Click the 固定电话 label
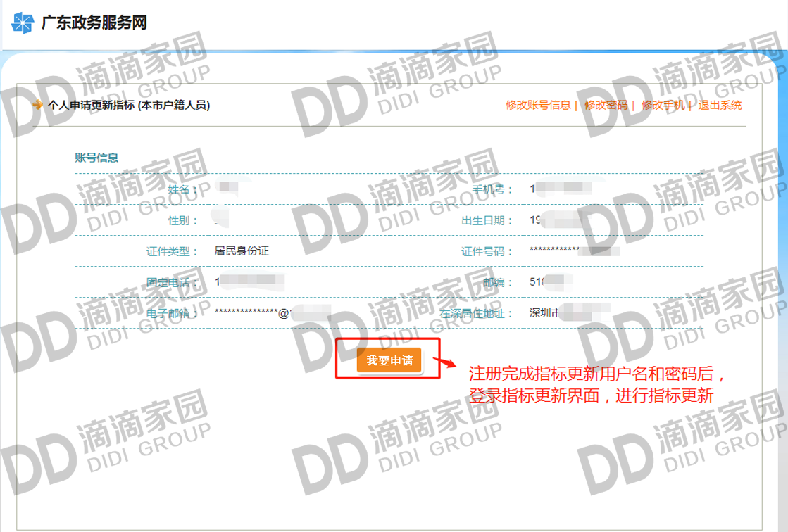The width and height of the screenshot is (788, 532). [171, 282]
